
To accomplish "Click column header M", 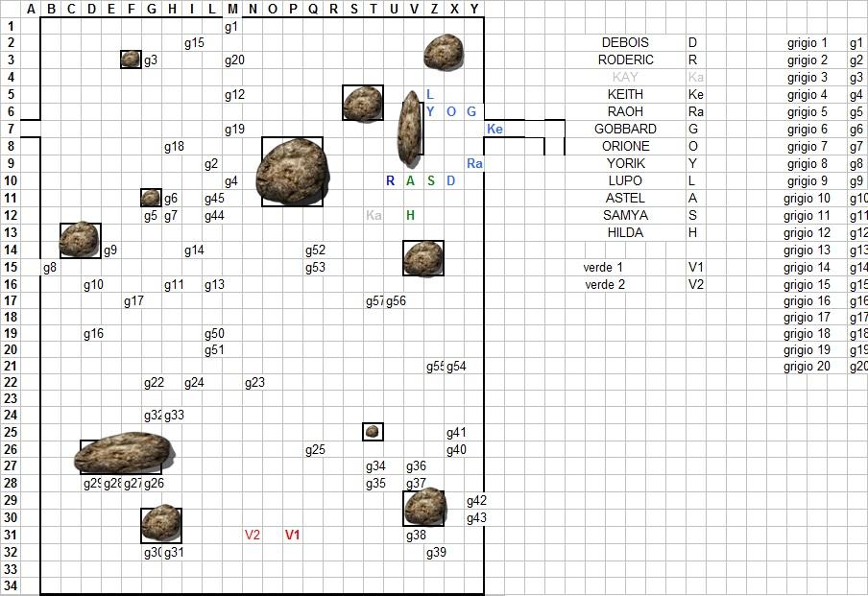I will 232,10.
